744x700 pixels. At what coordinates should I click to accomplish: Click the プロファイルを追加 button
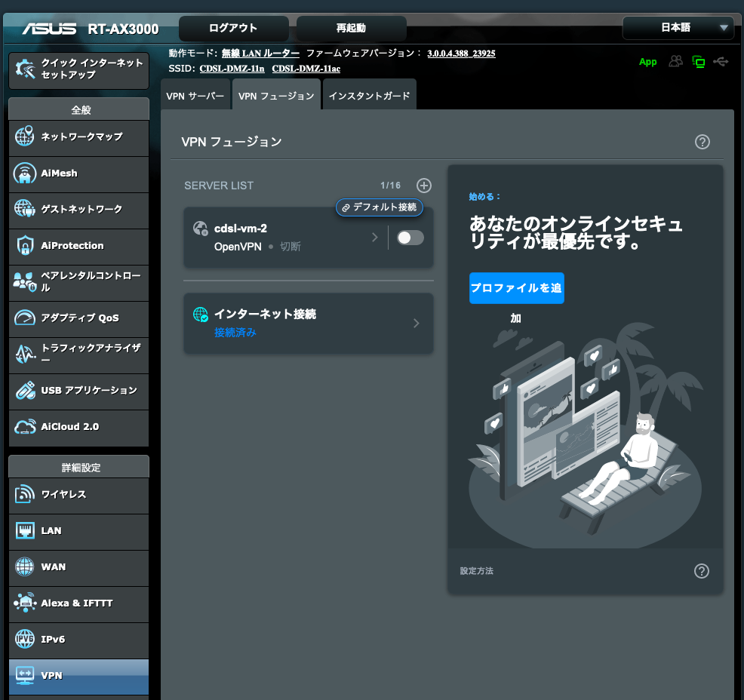pyautogui.click(x=516, y=288)
